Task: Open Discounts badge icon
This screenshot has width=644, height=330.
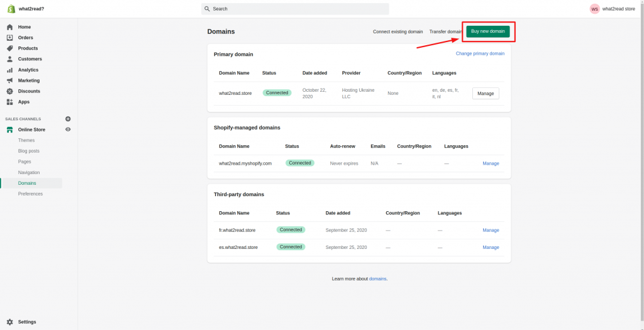Action: coord(10,91)
